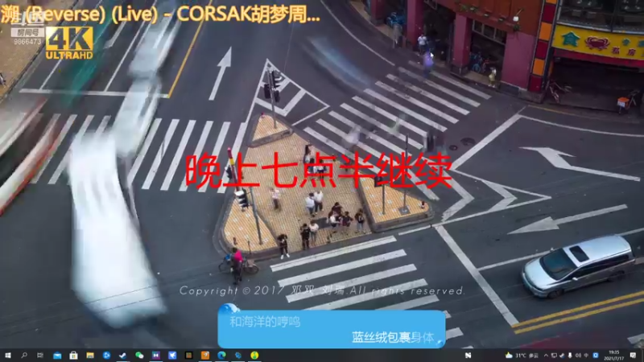The image size is (644, 362).
Task: Open Microsoft Edge from the taskbar
Action: (222, 356)
